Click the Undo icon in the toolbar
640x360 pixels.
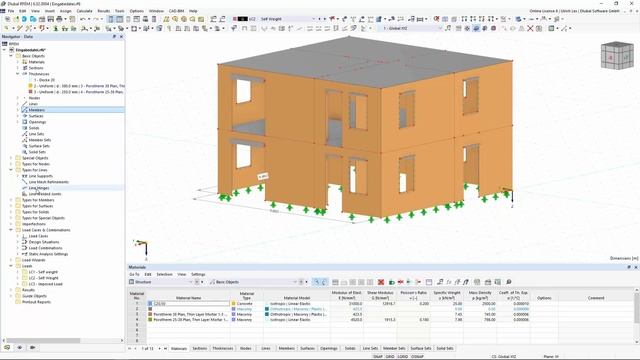coord(83,19)
